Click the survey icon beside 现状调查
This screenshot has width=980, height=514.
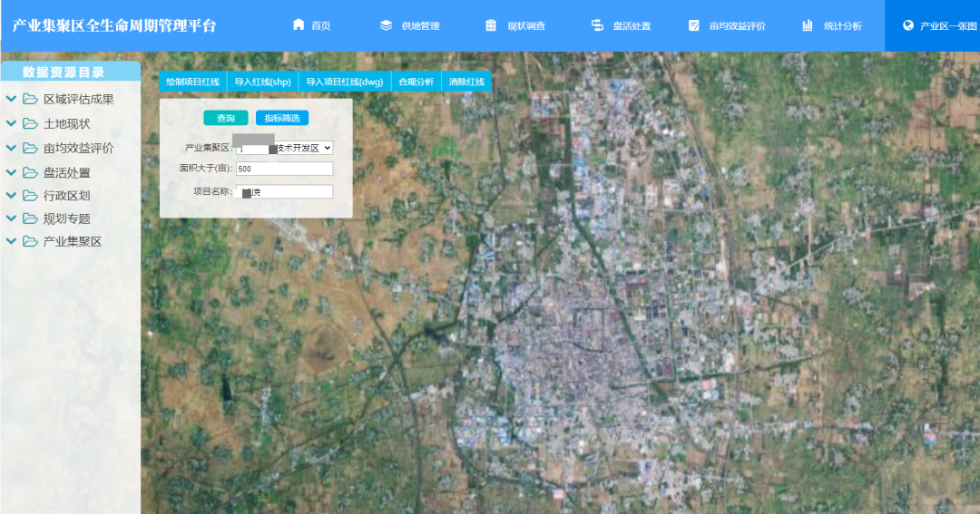click(491, 25)
